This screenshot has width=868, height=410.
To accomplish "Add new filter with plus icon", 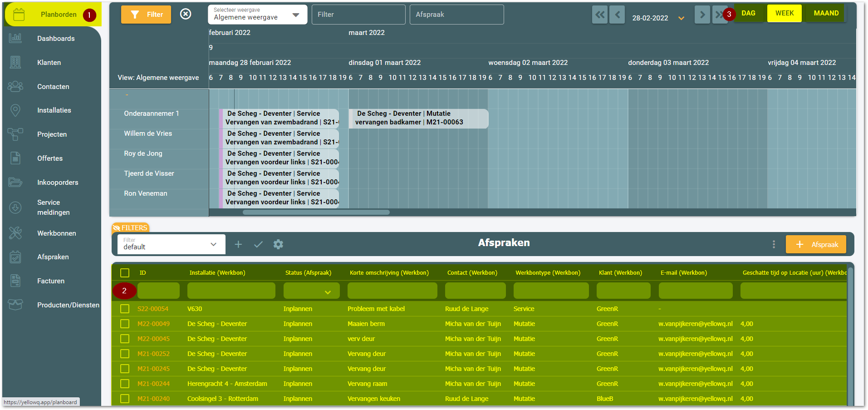I will pos(238,244).
